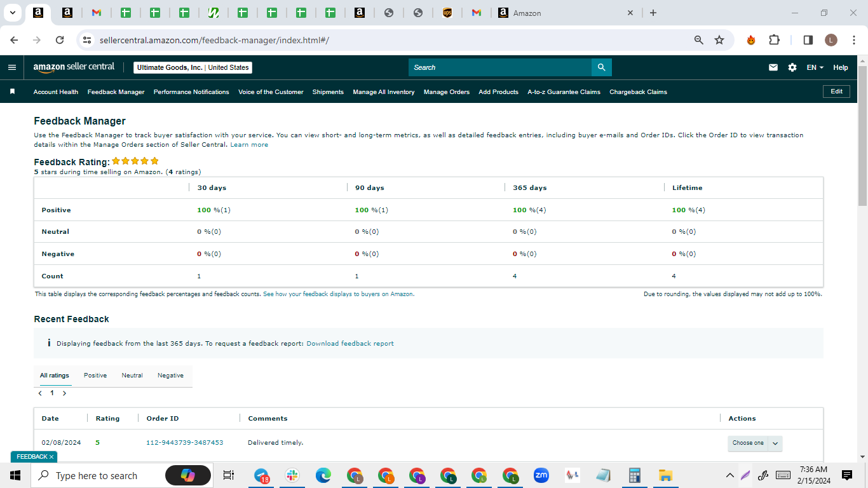
Task: Open File Explorer from the taskbar
Action: (x=665, y=475)
